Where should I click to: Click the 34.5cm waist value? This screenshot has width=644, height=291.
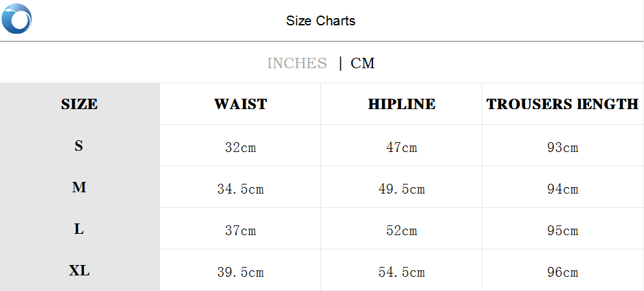(240, 190)
